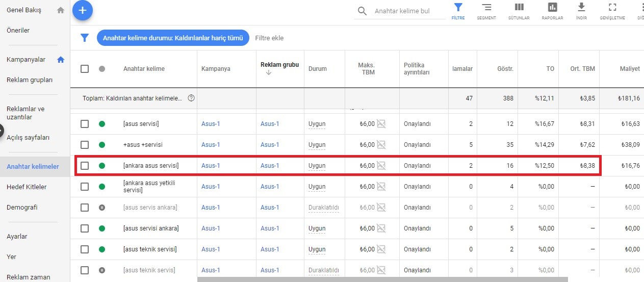Click the Asus-1 campaign link for [asus servisi]
Screen dimensions: 644x282
click(x=211, y=124)
